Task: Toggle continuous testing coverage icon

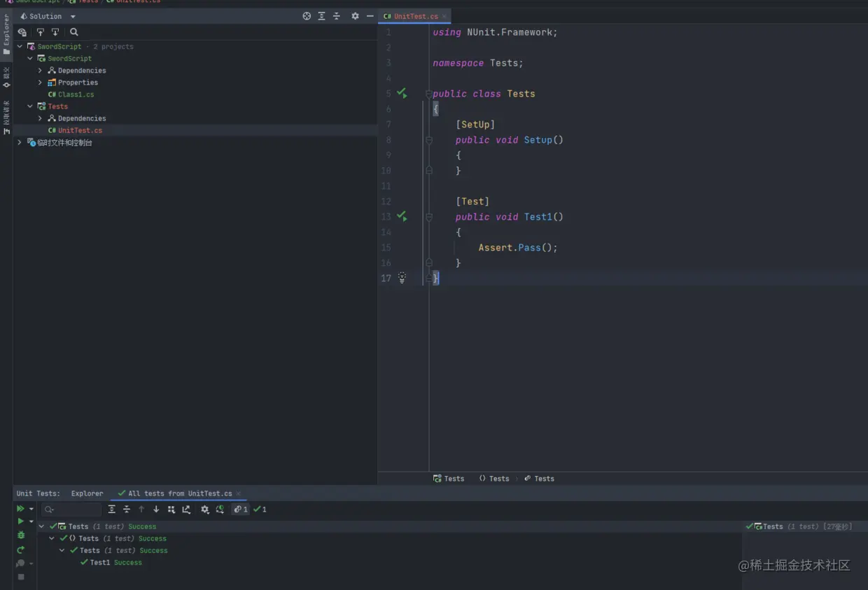Action: click(x=220, y=510)
